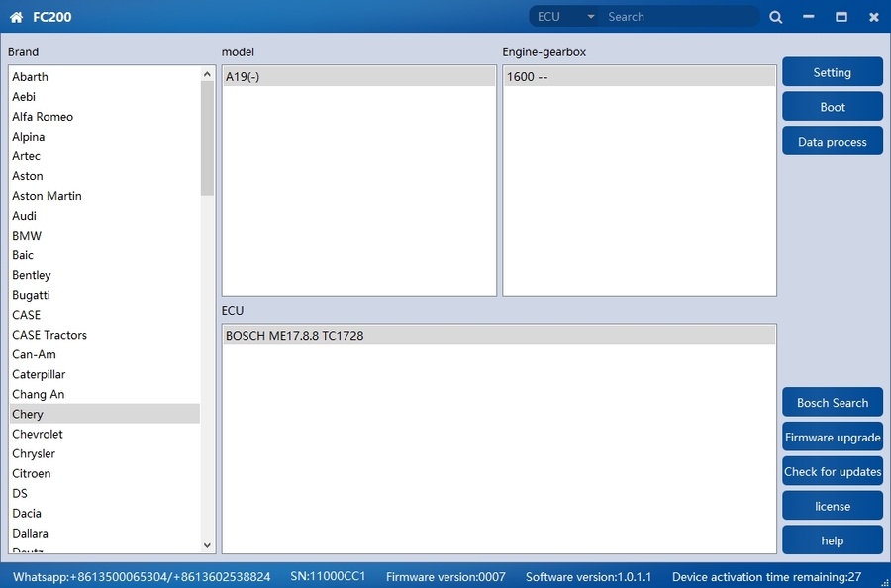This screenshot has height=588, width=891.
Task: Click Brand list scrollbar up arrow
Action: (207, 74)
